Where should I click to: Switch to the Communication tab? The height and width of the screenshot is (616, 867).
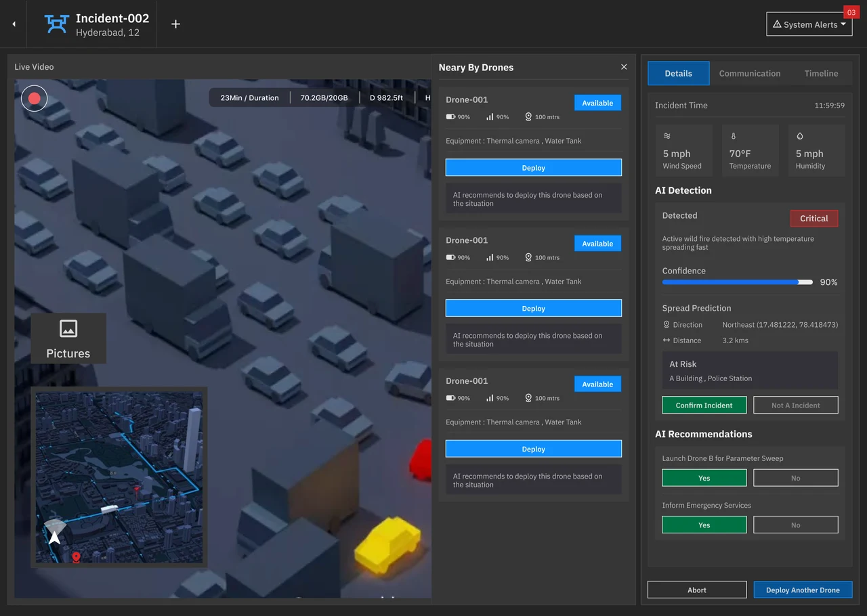[750, 73]
